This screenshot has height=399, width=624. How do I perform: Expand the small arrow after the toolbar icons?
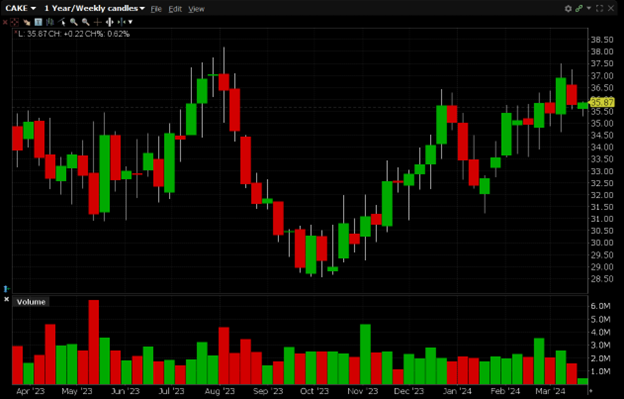coord(130,22)
